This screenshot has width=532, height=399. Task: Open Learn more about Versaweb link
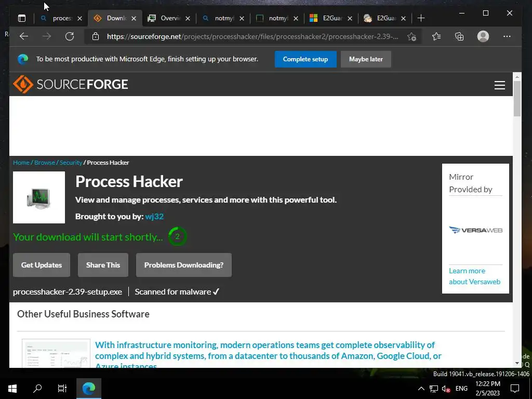pos(474,276)
